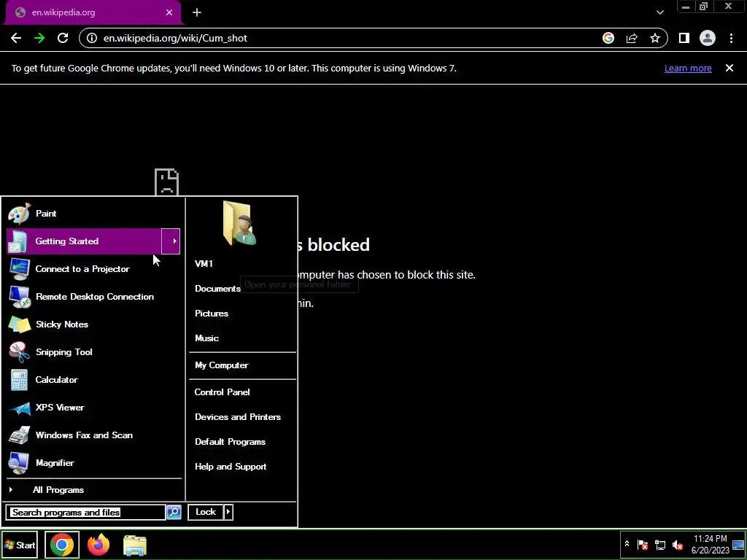Image resolution: width=747 pixels, height=560 pixels.
Task: Expand All Programs list
Action: [x=94, y=490]
